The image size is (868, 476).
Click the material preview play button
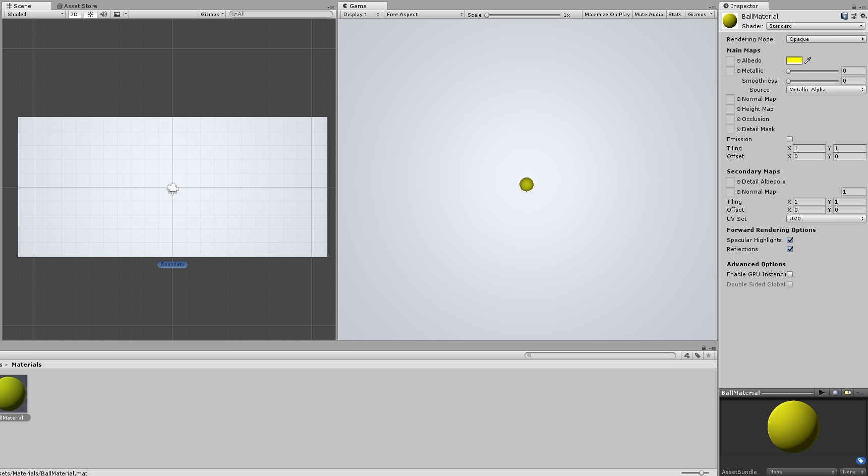[x=822, y=392]
